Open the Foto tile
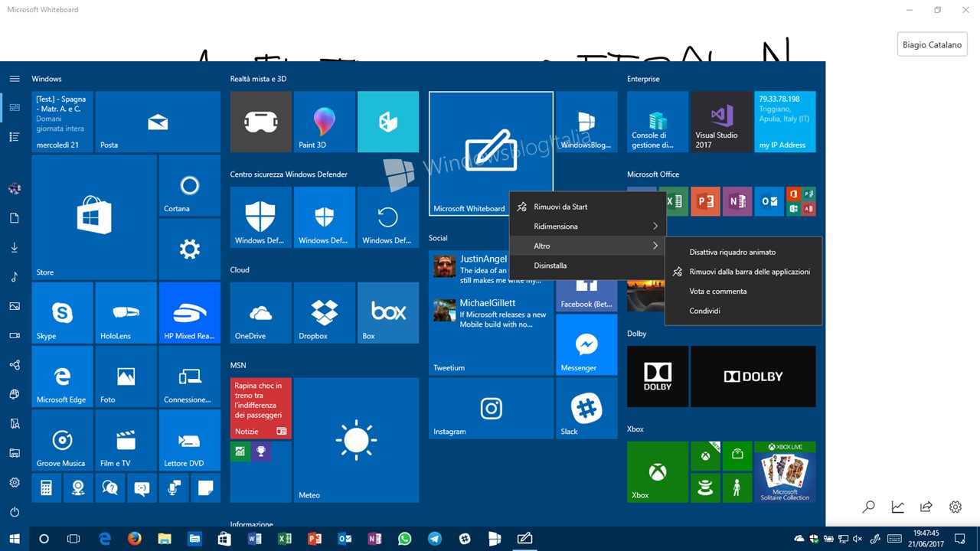This screenshot has height=551, width=980. pyautogui.click(x=126, y=376)
